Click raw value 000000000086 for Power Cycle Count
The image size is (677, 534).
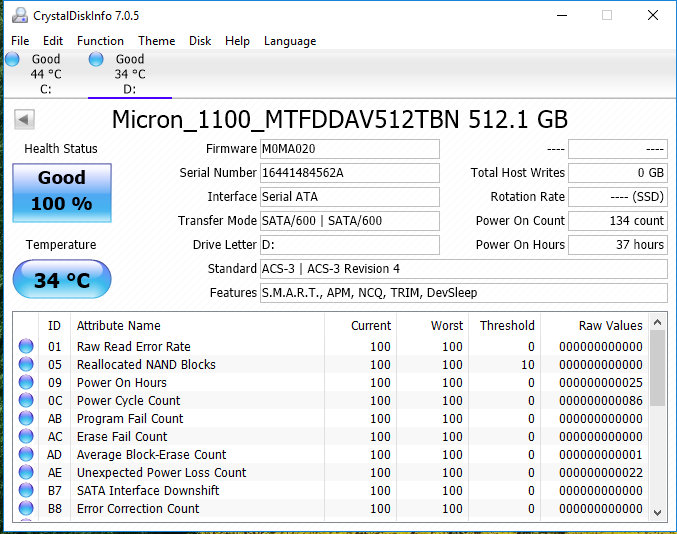pos(601,400)
